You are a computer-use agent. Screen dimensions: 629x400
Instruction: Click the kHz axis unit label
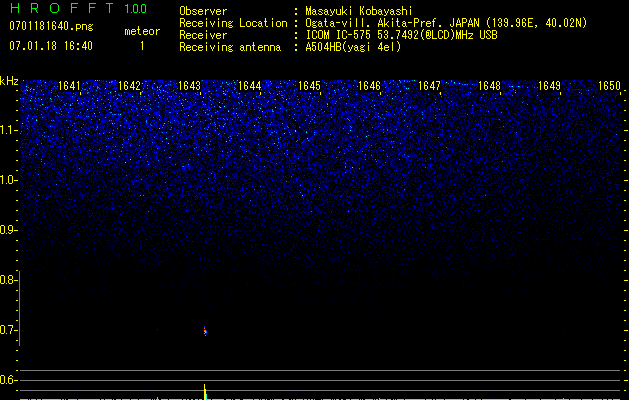pyautogui.click(x=9, y=81)
